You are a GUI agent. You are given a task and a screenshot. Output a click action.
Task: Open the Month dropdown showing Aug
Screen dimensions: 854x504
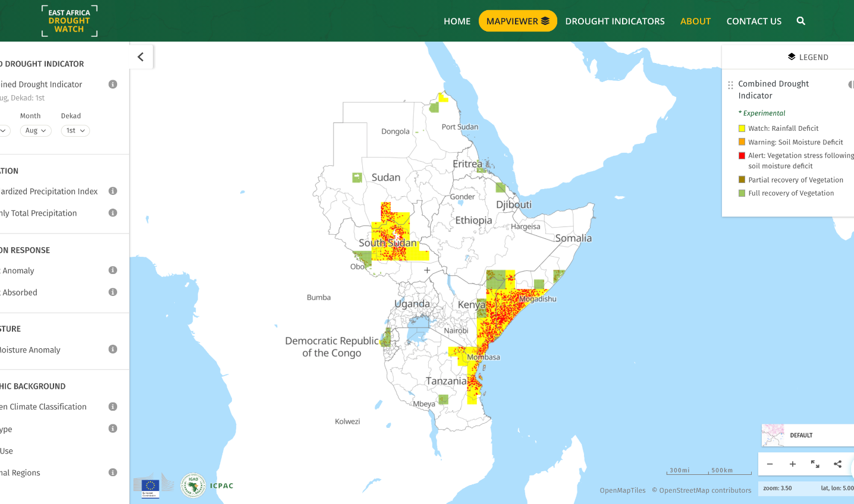click(x=36, y=130)
